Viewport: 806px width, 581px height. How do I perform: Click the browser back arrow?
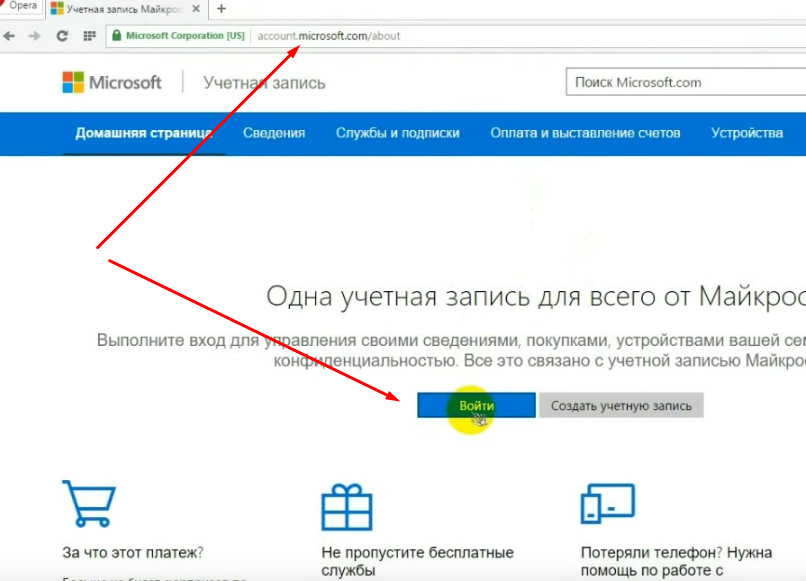(9, 36)
